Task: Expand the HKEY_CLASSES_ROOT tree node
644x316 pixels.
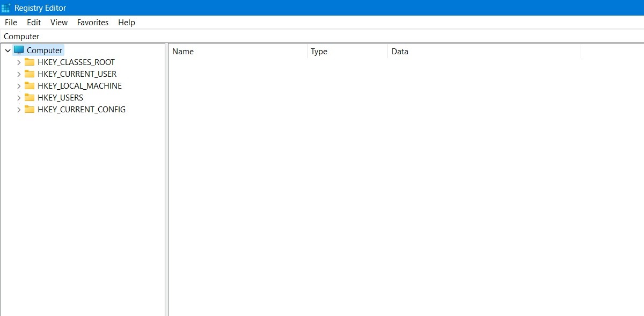Action: pos(19,62)
